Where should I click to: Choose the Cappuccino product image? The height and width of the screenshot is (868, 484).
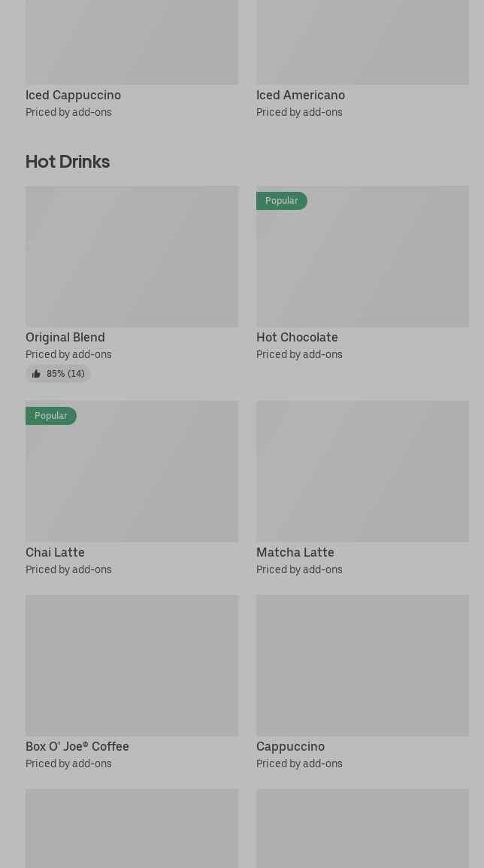pyautogui.click(x=362, y=666)
